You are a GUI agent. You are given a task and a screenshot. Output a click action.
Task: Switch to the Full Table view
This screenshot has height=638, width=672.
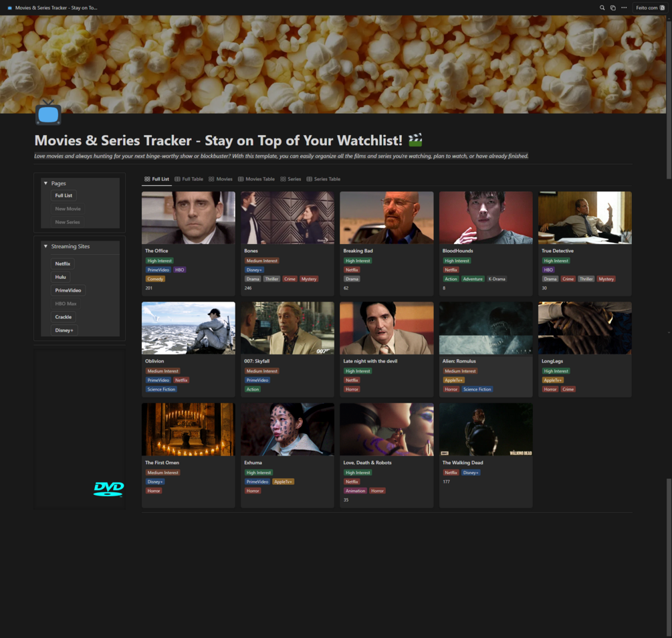point(189,179)
